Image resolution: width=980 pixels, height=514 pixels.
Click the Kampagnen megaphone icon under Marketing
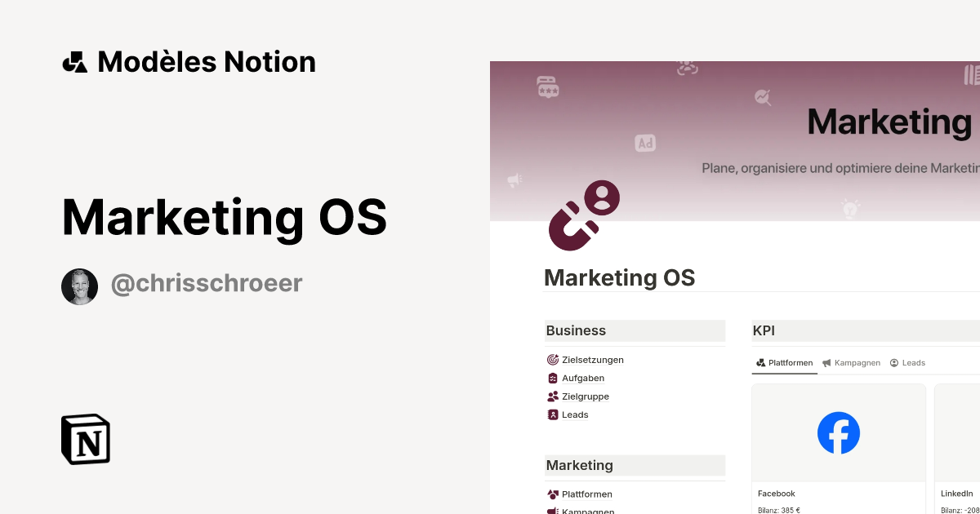click(554, 511)
